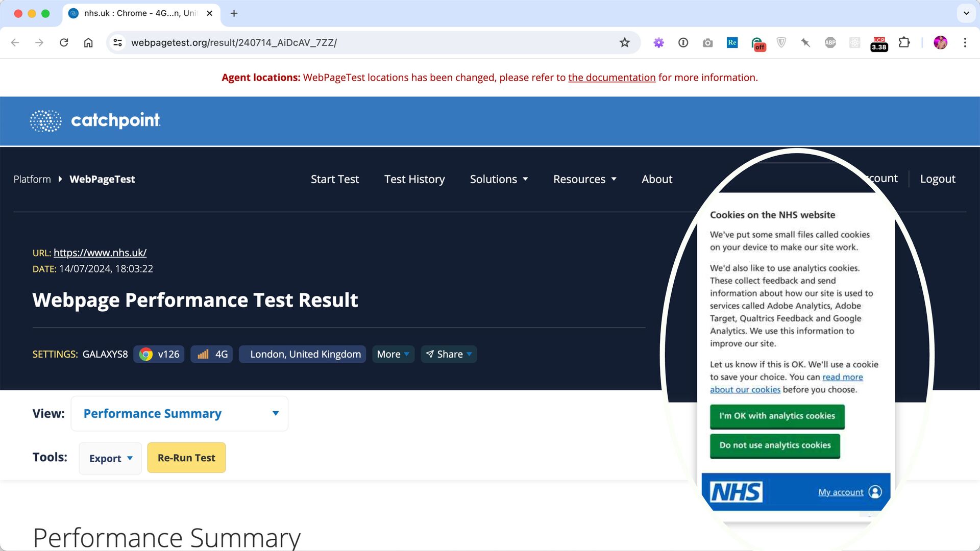Click the Platform breadcrumb
The image size is (980, 551).
pos(32,179)
